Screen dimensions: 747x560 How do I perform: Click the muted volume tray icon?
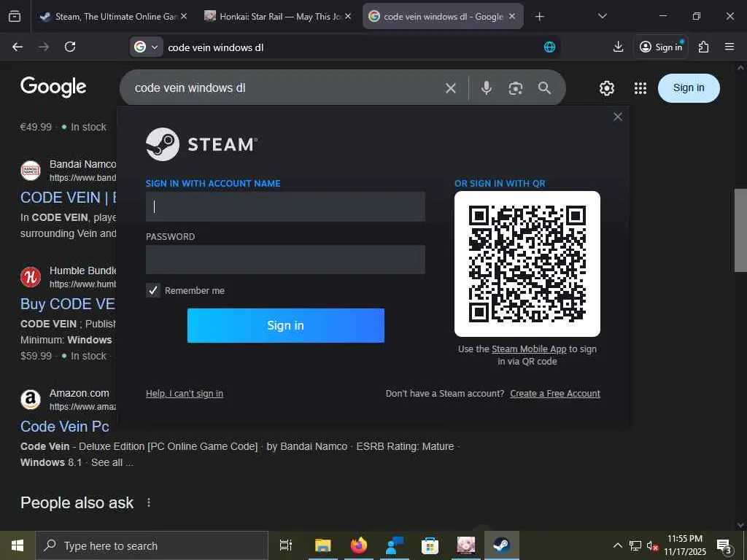click(652, 545)
